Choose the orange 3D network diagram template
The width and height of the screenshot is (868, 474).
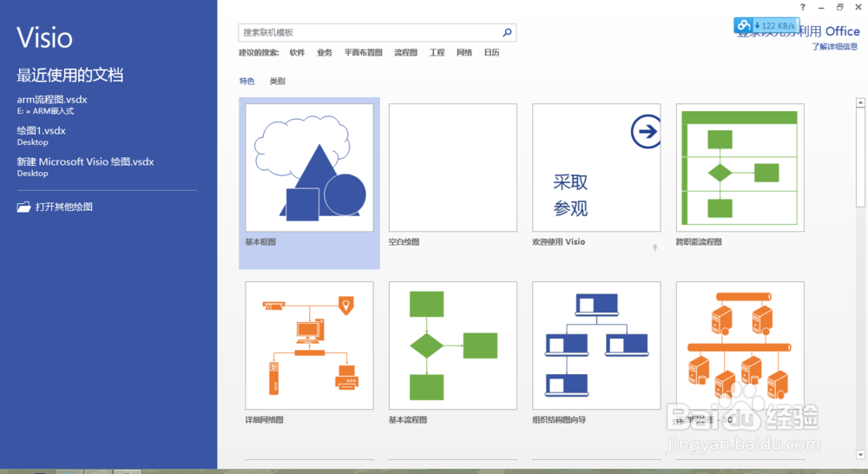[x=740, y=346]
